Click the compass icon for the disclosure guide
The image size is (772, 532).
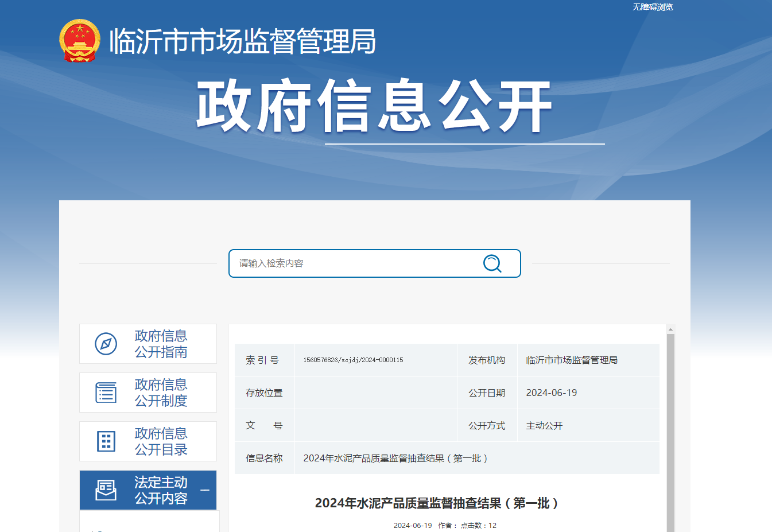(106, 344)
